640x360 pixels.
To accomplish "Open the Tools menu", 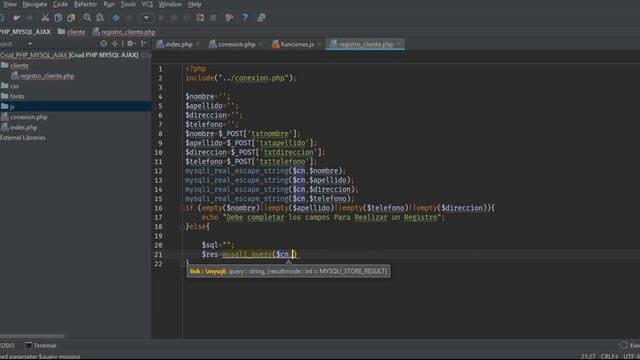I will pos(128,4).
